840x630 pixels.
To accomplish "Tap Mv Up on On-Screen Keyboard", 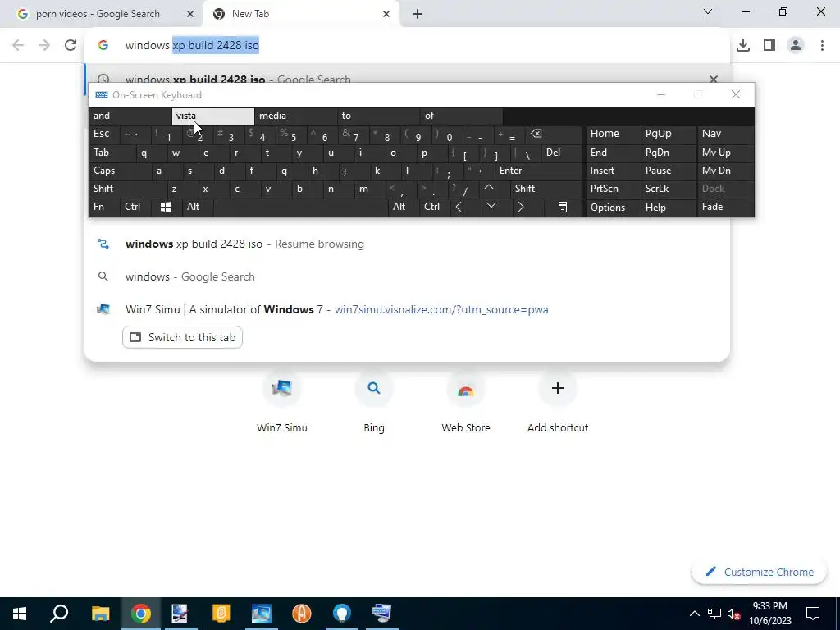I will [725, 153].
